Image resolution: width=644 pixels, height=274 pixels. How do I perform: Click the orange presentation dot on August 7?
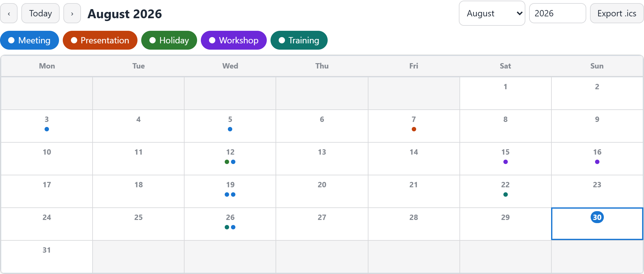tap(414, 129)
